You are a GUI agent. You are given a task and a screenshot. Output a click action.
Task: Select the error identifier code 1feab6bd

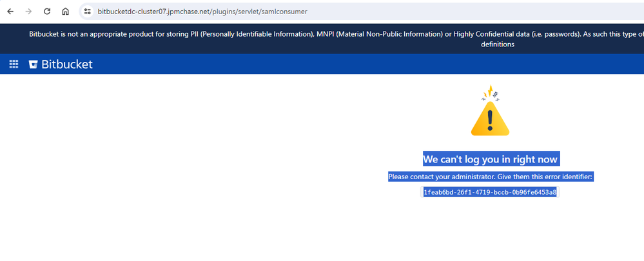[x=490, y=192]
